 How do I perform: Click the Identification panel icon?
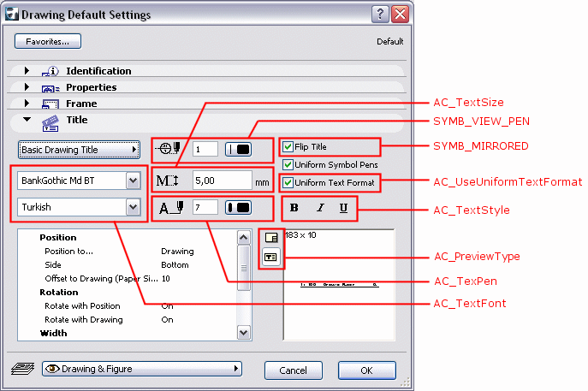[50, 71]
